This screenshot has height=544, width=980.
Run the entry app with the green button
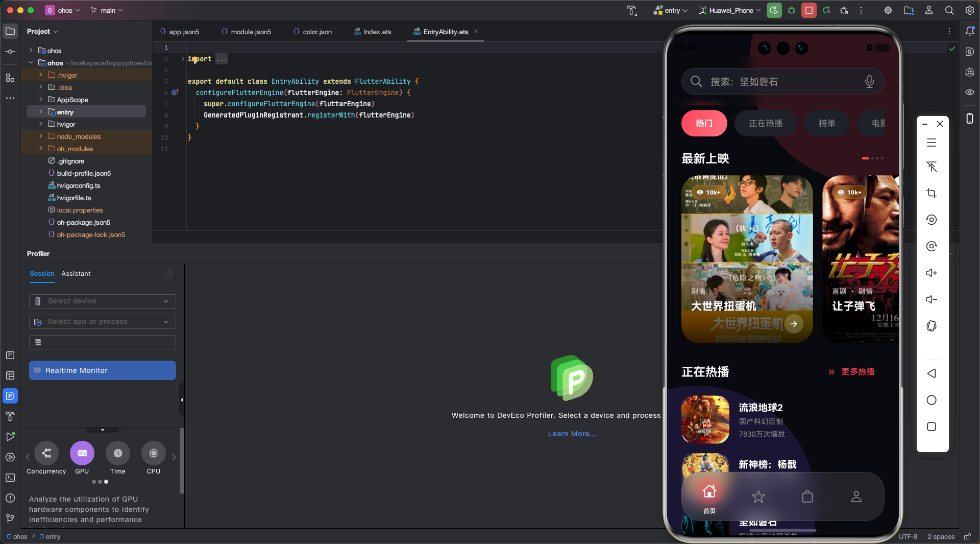(774, 10)
